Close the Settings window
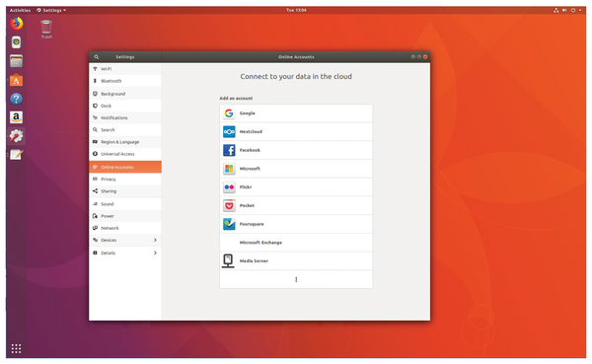This screenshot has height=364, width=592. coord(425,57)
